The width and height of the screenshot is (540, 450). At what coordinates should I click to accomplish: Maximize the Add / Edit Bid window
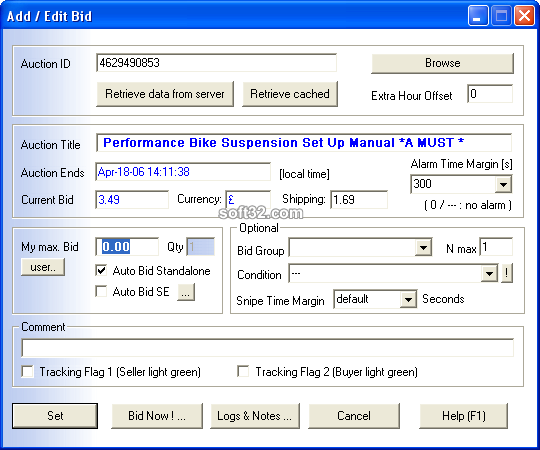pos(501,16)
